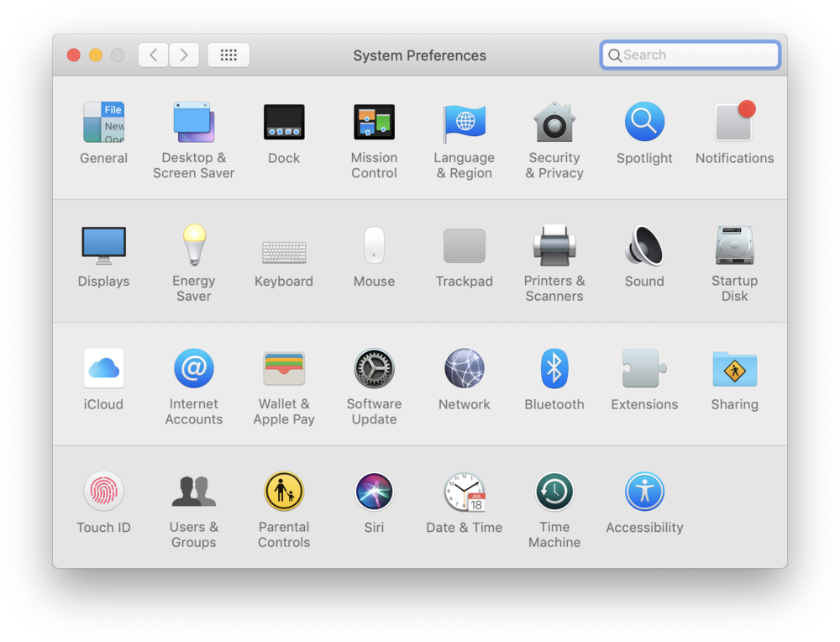Screen dimensions: 840x642
Task: Close the System Preferences window
Action: (x=74, y=55)
